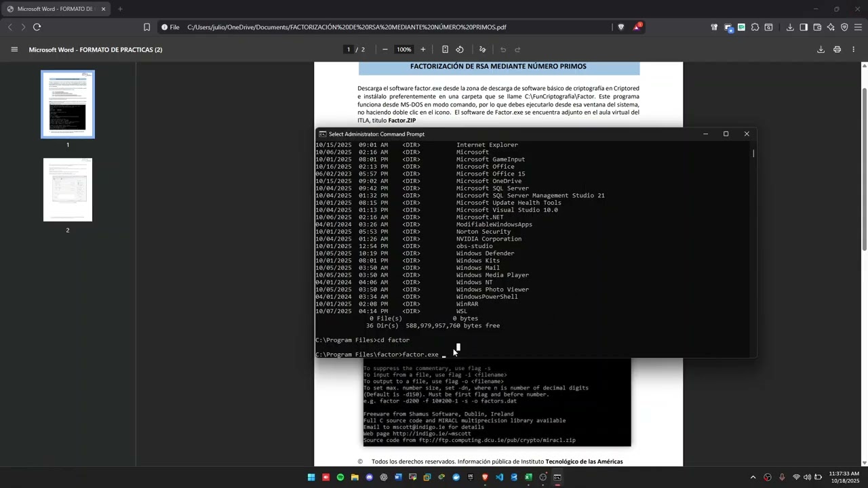Open a new browser tab
The width and height of the screenshot is (868, 488).
click(120, 9)
